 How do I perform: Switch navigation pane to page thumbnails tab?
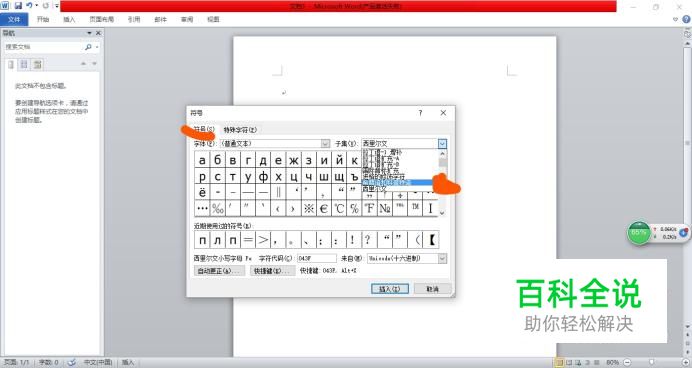[24, 64]
